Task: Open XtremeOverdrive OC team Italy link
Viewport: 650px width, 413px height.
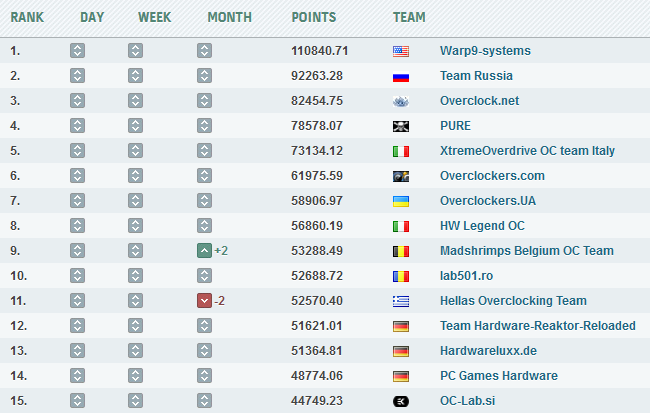Action: pyautogui.click(x=527, y=151)
